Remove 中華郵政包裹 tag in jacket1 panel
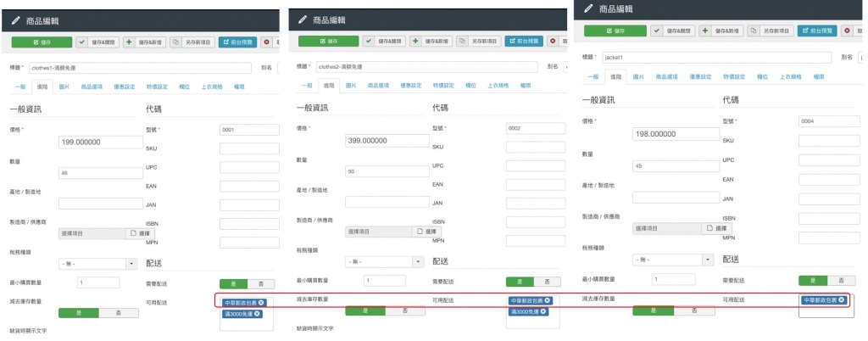868x341 pixels. tap(842, 299)
